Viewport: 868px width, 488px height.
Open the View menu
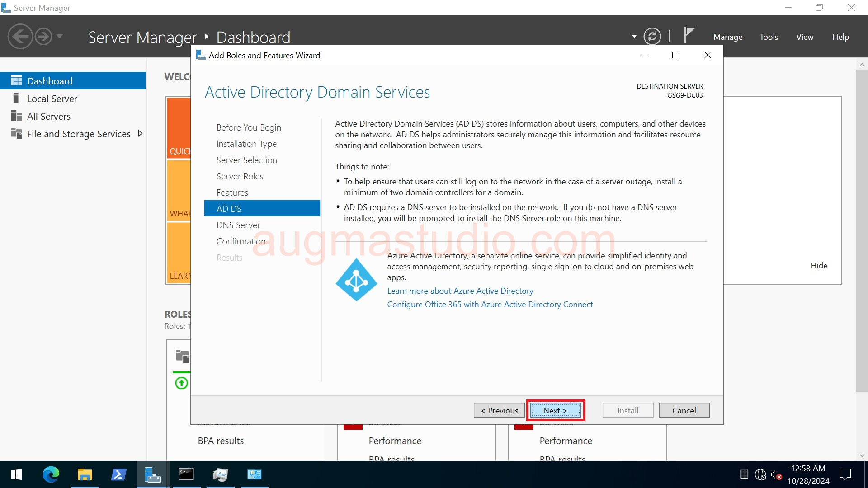(x=804, y=37)
